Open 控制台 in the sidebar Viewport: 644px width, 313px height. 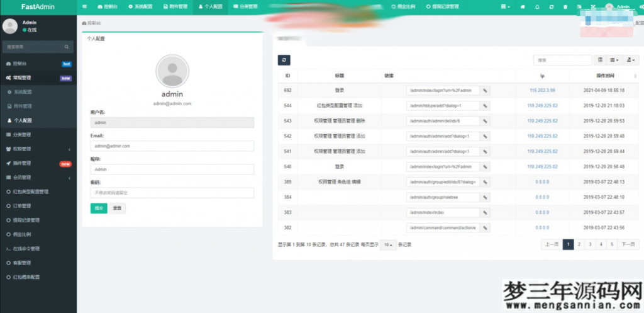pos(38,64)
